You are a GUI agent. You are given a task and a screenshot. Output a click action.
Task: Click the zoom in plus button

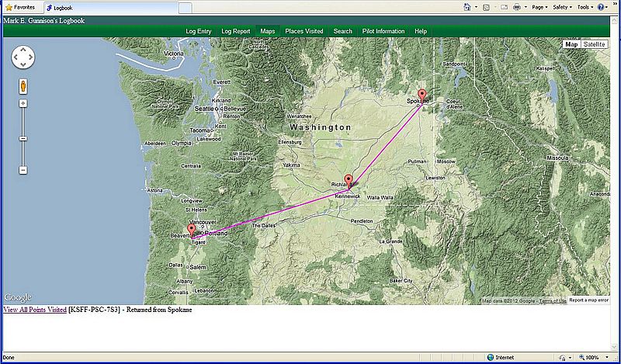[x=23, y=103]
